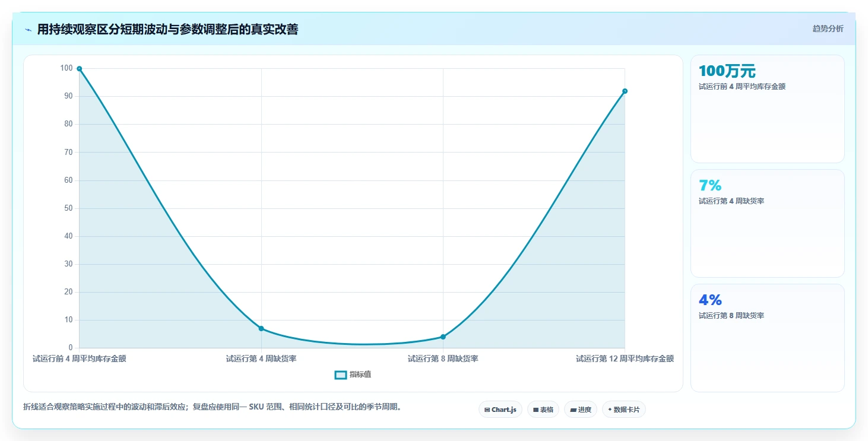Click the data point at value 100

[80, 69]
